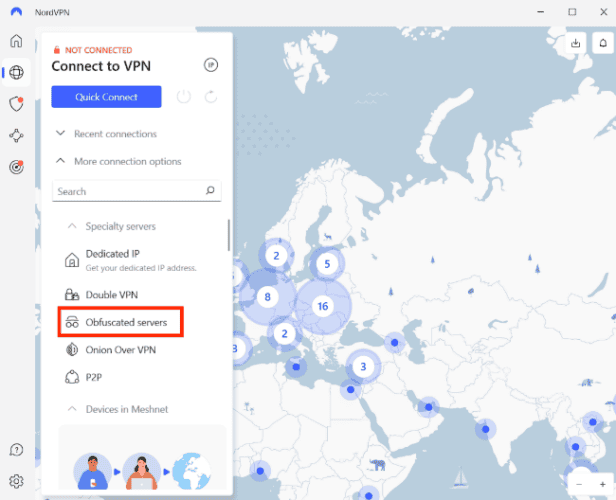Zoom out the map with minus button

579,484
